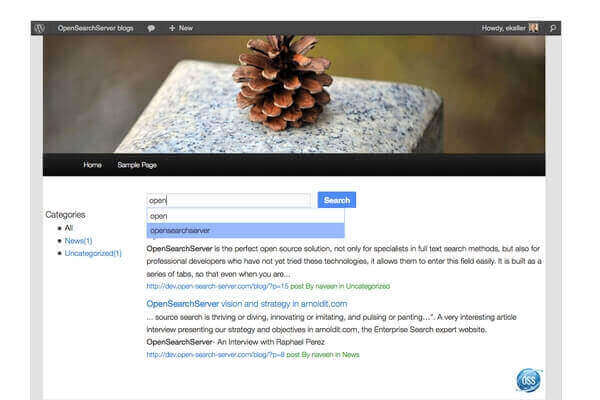Select the opensearchserver autocomplete suggestion
Image resolution: width=600 pixels, height=400 pixels.
[246, 230]
